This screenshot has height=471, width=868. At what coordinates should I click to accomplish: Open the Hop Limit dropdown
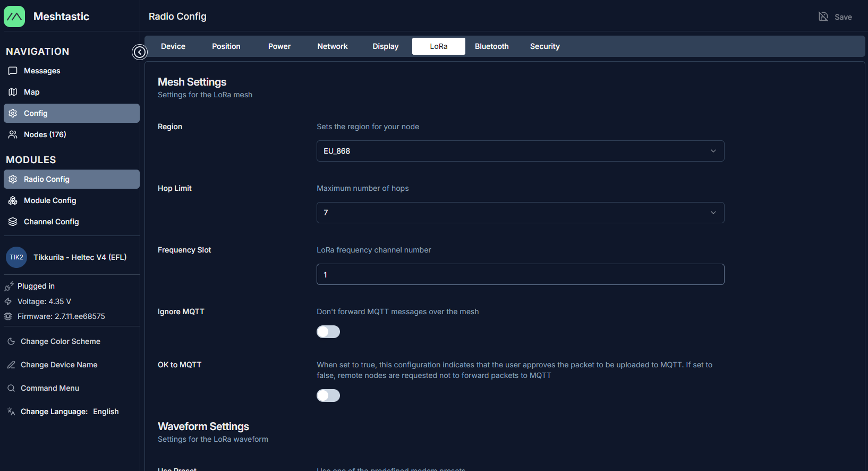point(520,213)
